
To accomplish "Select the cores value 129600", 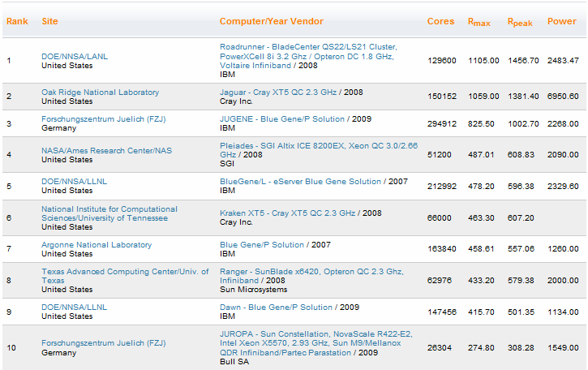I will coord(442,60).
